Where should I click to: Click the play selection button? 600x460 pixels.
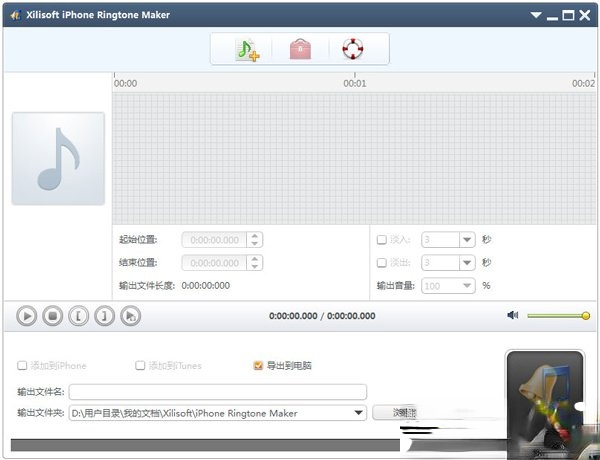(130, 316)
